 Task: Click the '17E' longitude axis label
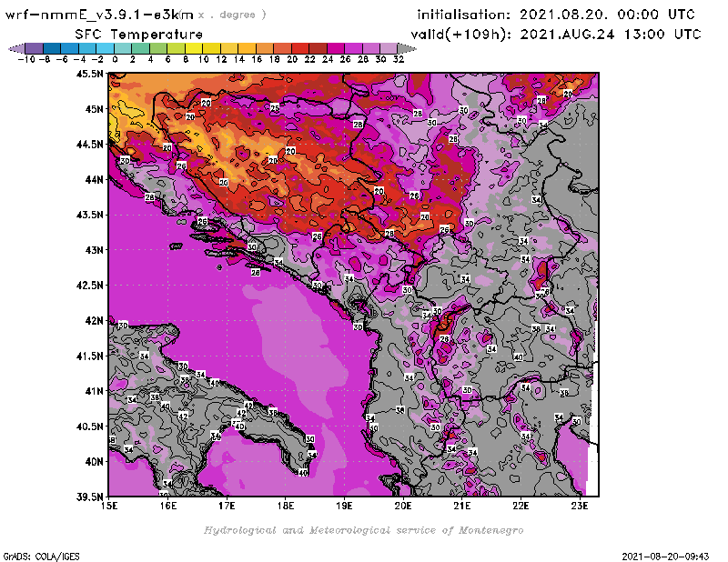pos(227,506)
